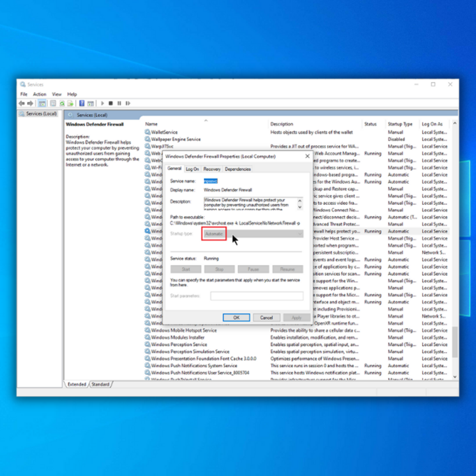Screen dimensions: 476x476
Task: Select the Windows Perception Simulation Service icon
Action: tap(147, 351)
